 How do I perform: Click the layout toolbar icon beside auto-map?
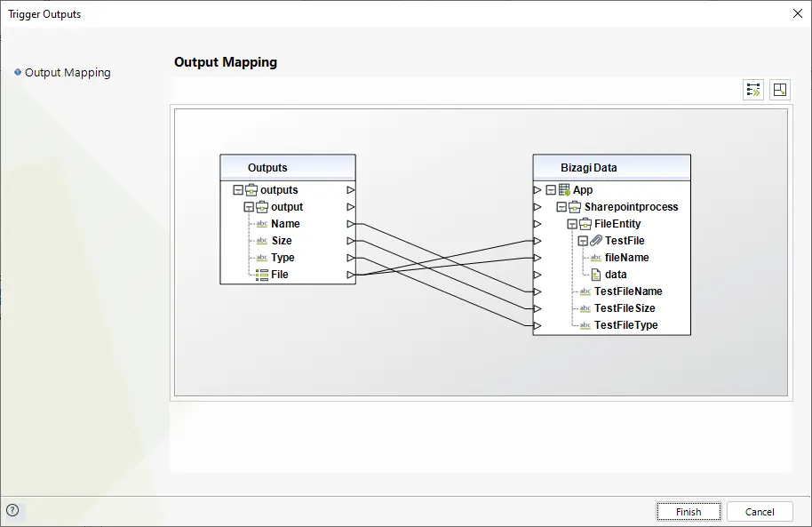(779, 90)
